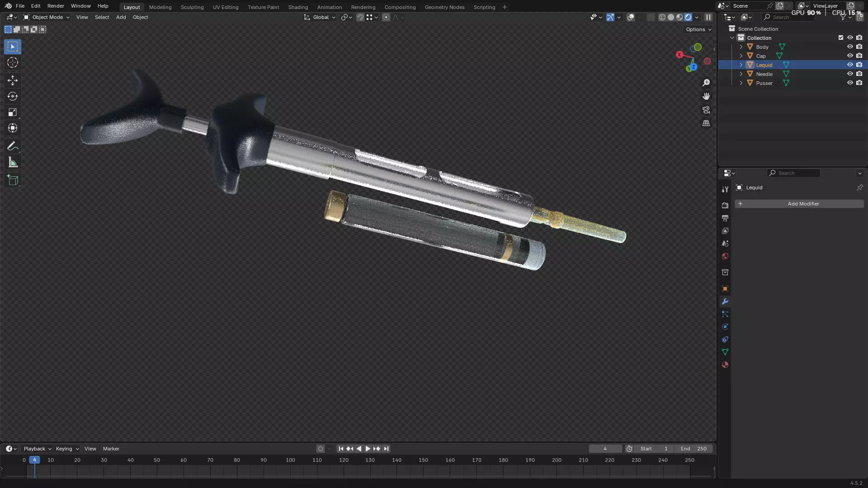This screenshot has width=868, height=488.
Task: Click the viewport pan hand icon
Action: coord(706,96)
